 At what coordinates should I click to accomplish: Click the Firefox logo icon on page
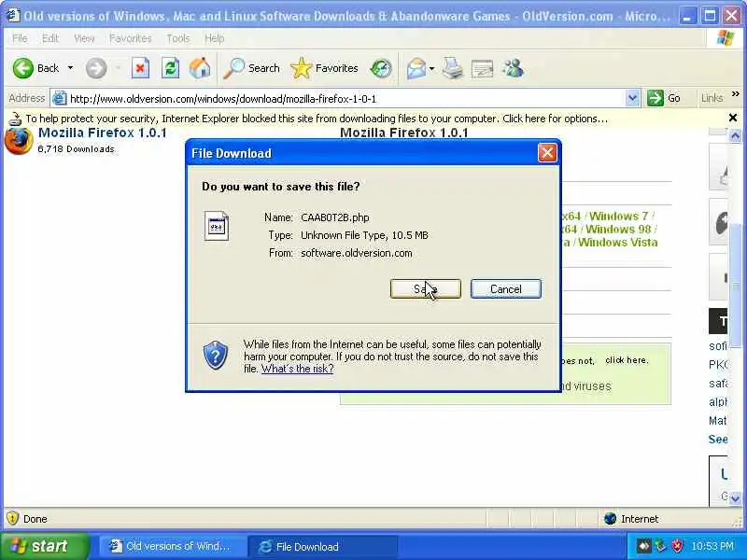click(x=19, y=141)
